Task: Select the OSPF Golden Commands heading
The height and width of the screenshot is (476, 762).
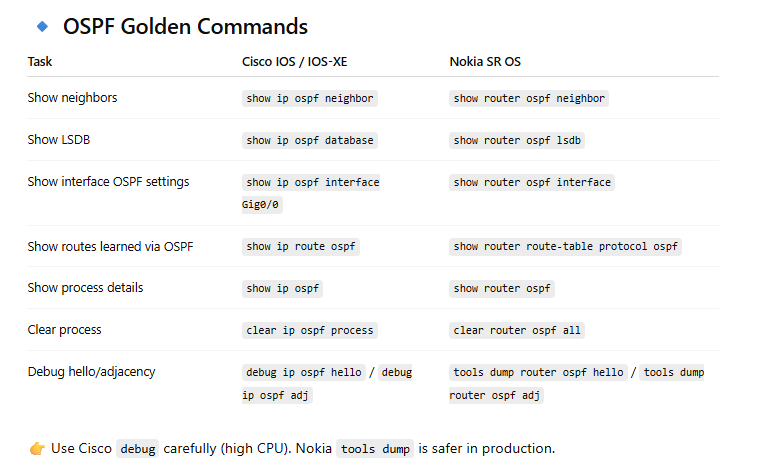Action: pos(185,27)
